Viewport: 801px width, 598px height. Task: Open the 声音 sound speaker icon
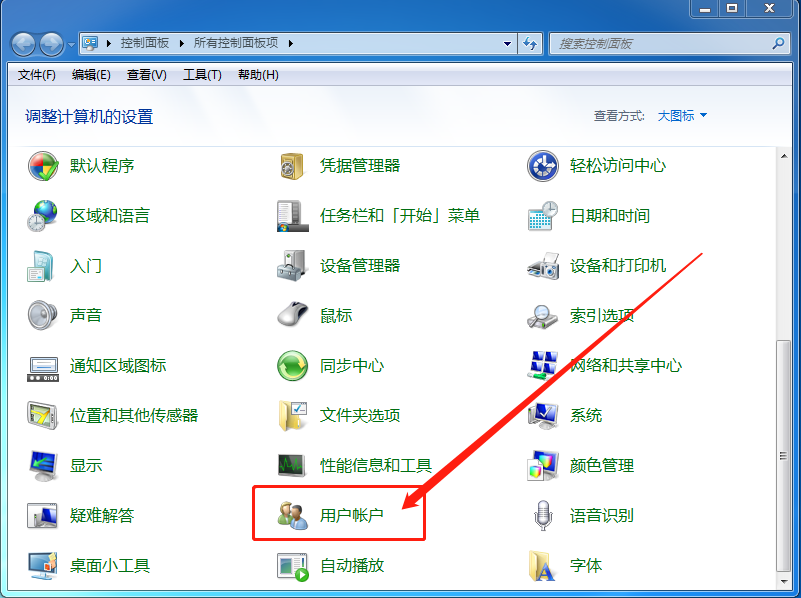point(43,316)
